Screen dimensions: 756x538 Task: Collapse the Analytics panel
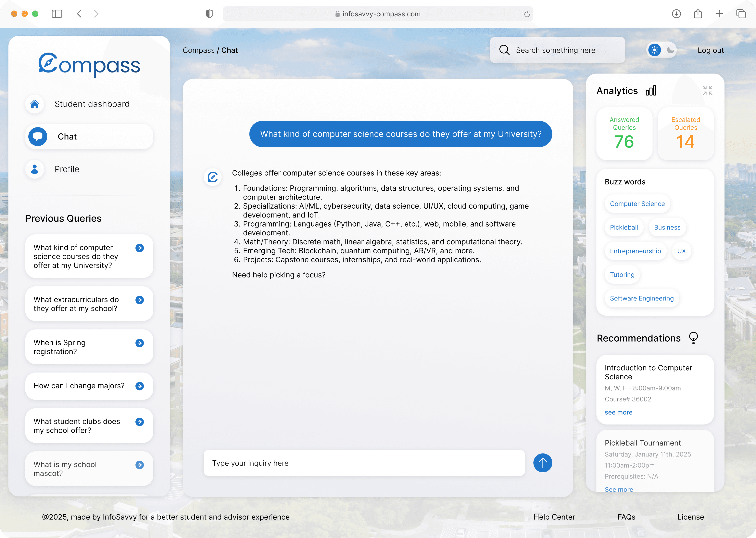click(707, 90)
